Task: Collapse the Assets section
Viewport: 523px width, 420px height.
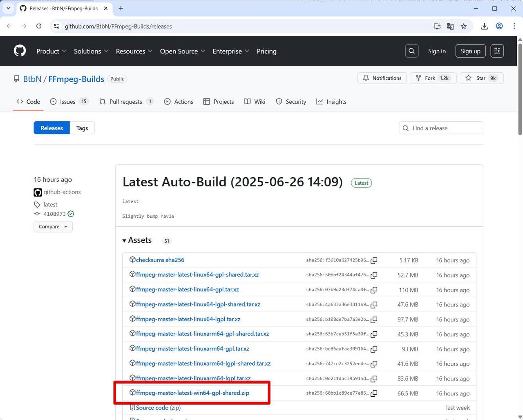Action: pos(137,240)
